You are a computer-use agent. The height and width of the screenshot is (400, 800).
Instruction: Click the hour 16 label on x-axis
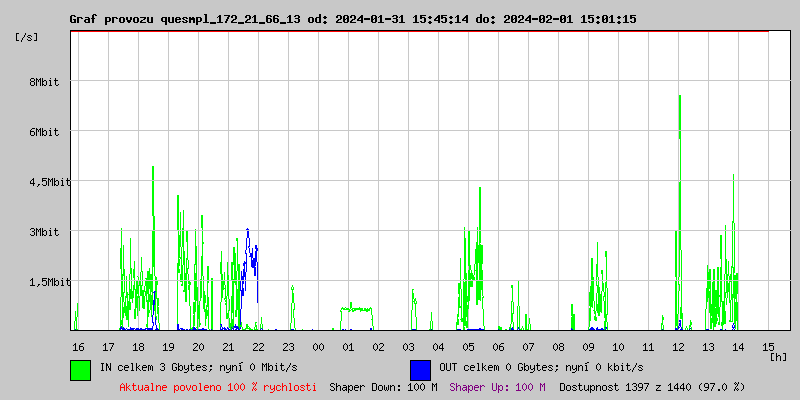[78, 346]
